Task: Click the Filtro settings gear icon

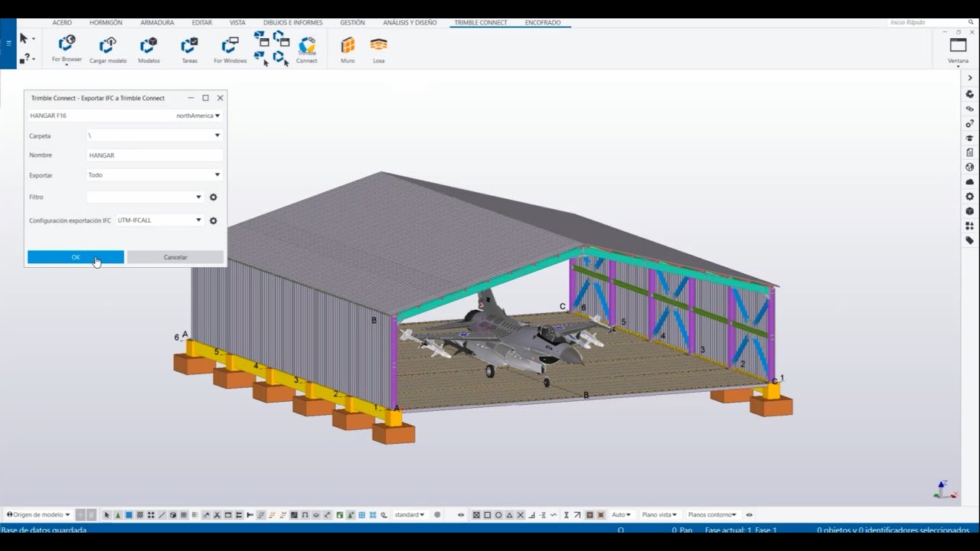Action: 214,197
